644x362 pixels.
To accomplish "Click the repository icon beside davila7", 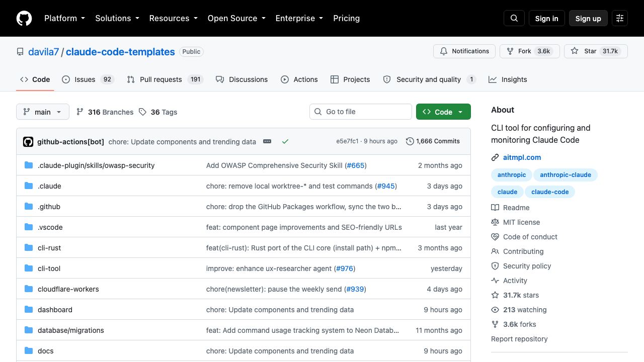I will coord(20,52).
